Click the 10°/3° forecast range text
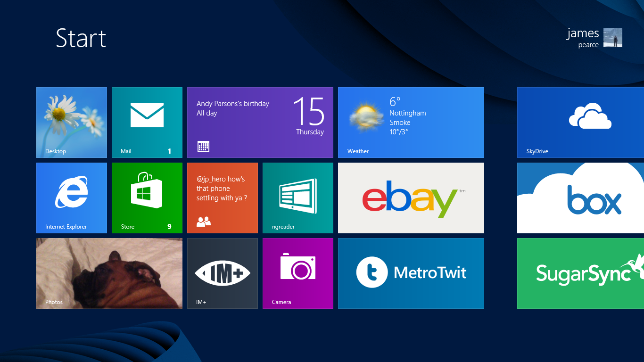This screenshot has width=644, height=362. click(x=399, y=132)
